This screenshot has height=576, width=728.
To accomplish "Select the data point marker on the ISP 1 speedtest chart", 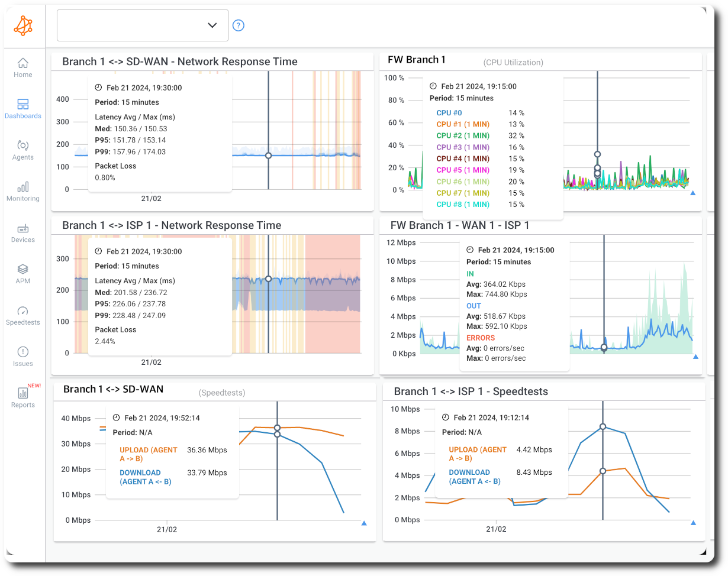I will 603,426.
